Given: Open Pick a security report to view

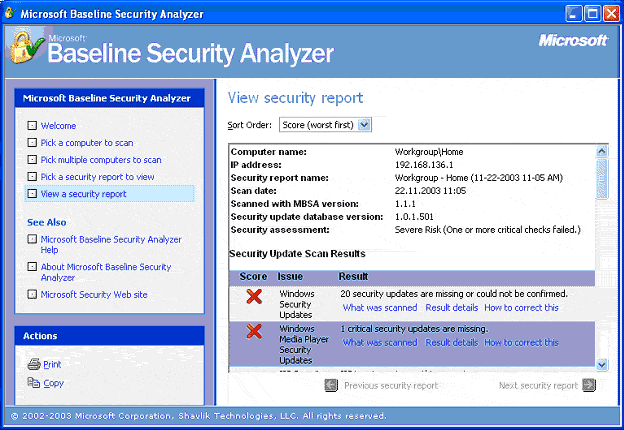Looking at the screenshot, I should coord(97,177).
